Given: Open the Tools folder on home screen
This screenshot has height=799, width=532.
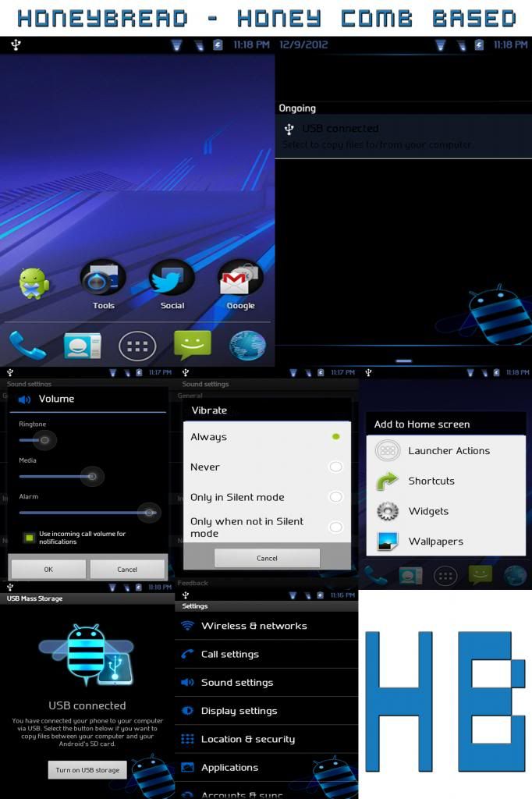Looking at the screenshot, I should [x=103, y=282].
